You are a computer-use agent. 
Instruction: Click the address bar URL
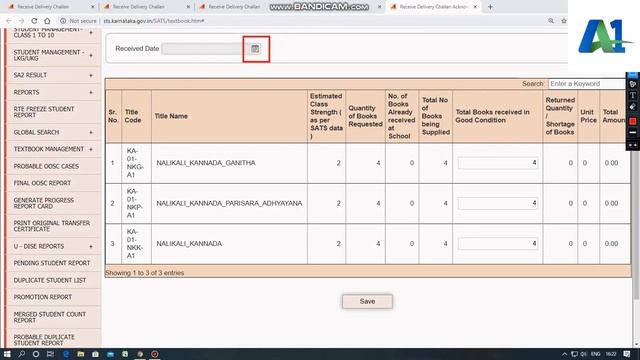154,21
